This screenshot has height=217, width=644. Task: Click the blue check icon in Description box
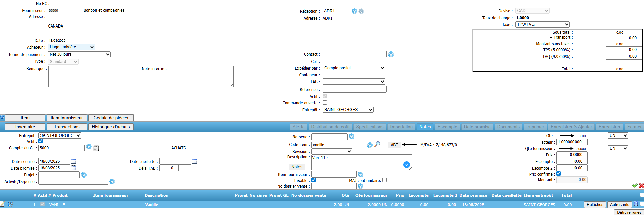[x=406, y=165]
